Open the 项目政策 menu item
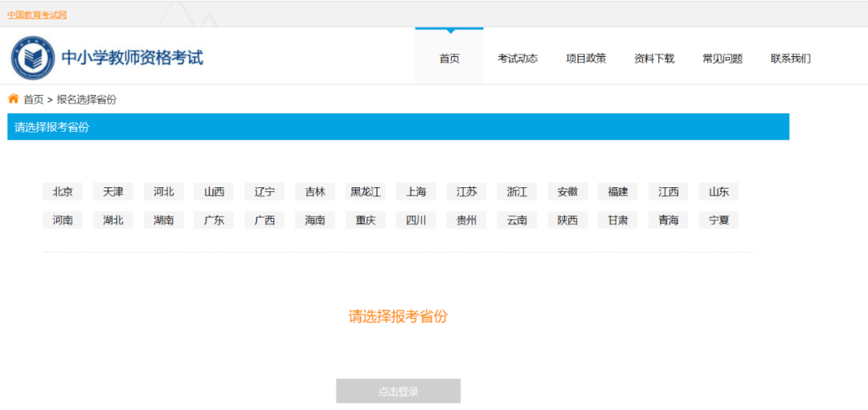Image resolution: width=868 pixels, height=410 pixels. click(586, 59)
